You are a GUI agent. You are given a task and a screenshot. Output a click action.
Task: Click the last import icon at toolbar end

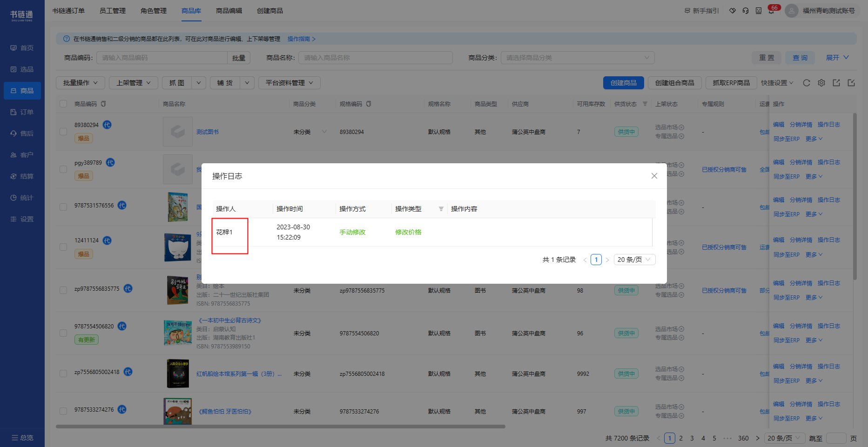tap(851, 83)
